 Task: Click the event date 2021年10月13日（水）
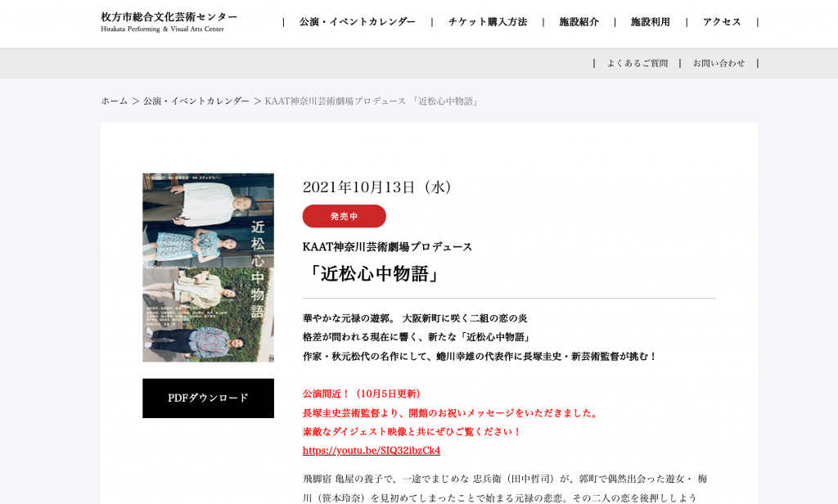(379, 187)
